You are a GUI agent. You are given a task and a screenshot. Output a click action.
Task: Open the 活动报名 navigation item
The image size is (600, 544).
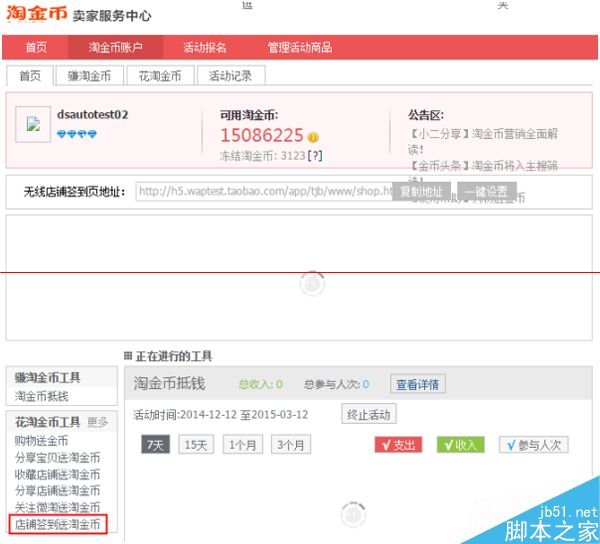205,47
